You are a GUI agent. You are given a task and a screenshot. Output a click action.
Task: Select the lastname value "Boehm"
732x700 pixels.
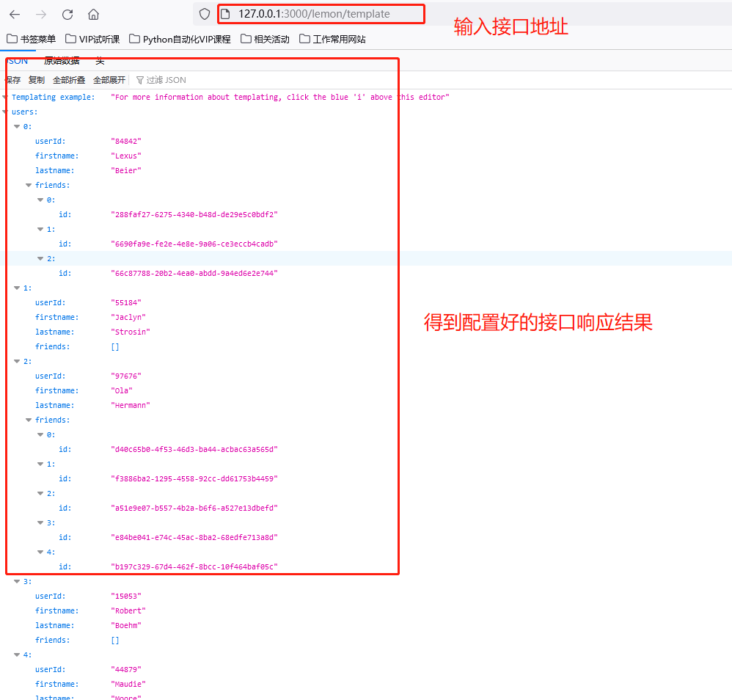pyautogui.click(x=126, y=626)
